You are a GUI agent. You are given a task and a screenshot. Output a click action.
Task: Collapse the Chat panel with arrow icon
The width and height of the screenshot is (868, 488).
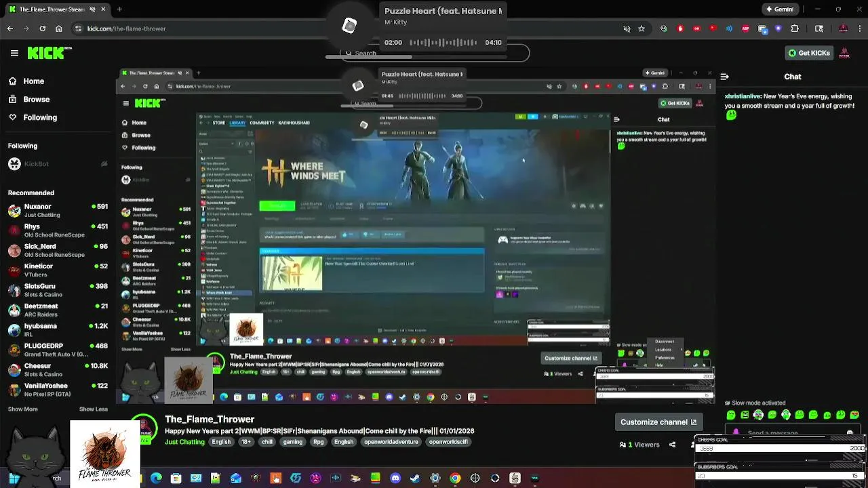pos(725,77)
